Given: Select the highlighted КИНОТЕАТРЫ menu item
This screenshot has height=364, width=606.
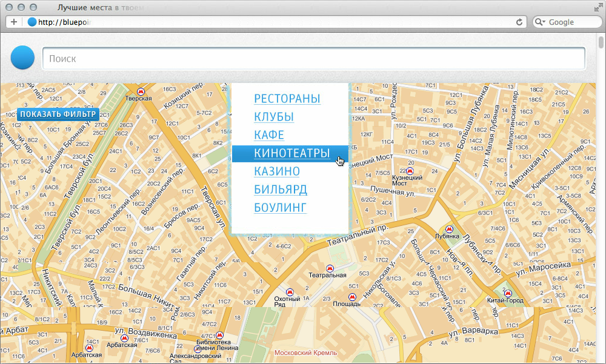Looking at the screenshot, I should [x=291, y=154].
